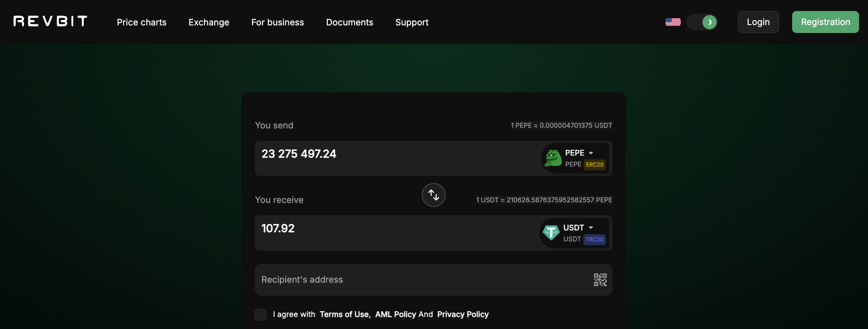Open the Exchange menu item

(209, 22)
